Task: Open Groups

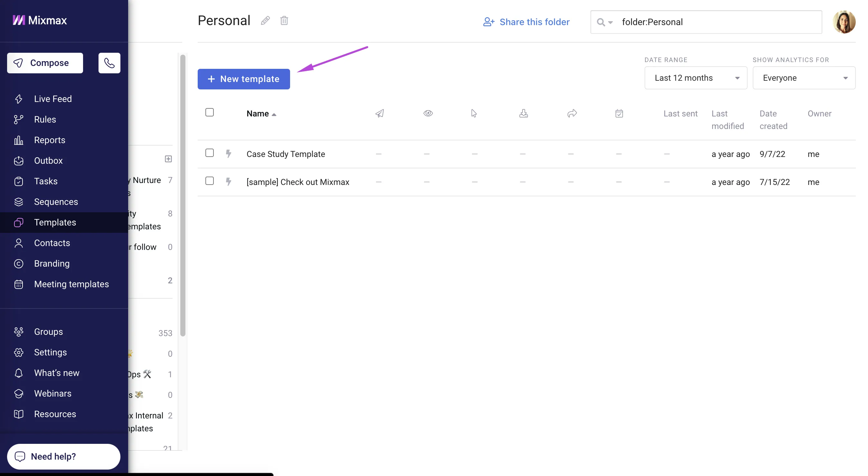Action: click(48, 332)
